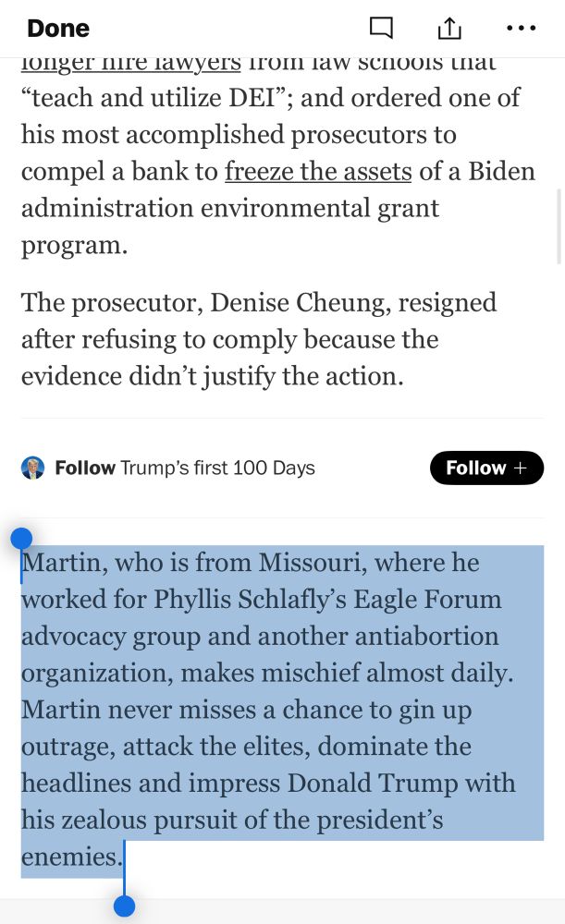Open the 'longer hire lawyers' link
565x924 pixels.
point(131,63)
